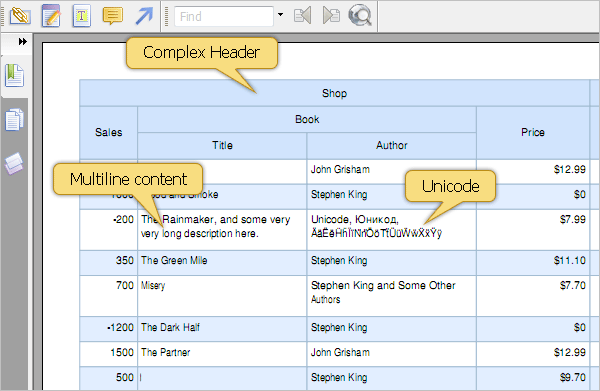
Task: Click the -1200 sales value
Action: click(x=120, y=327)
